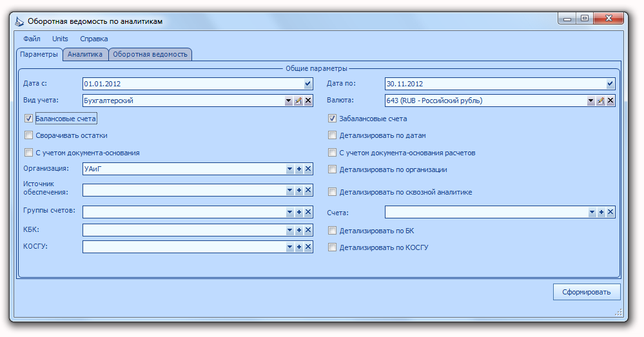Click the edit pencil icon for Вид учета
The width and height of the screenshot is (644, 337).
point(298,101)
